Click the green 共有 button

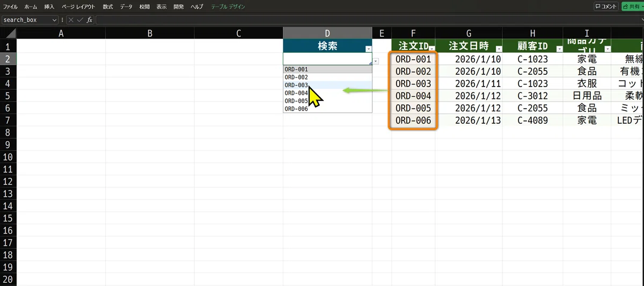pos(632,6)
